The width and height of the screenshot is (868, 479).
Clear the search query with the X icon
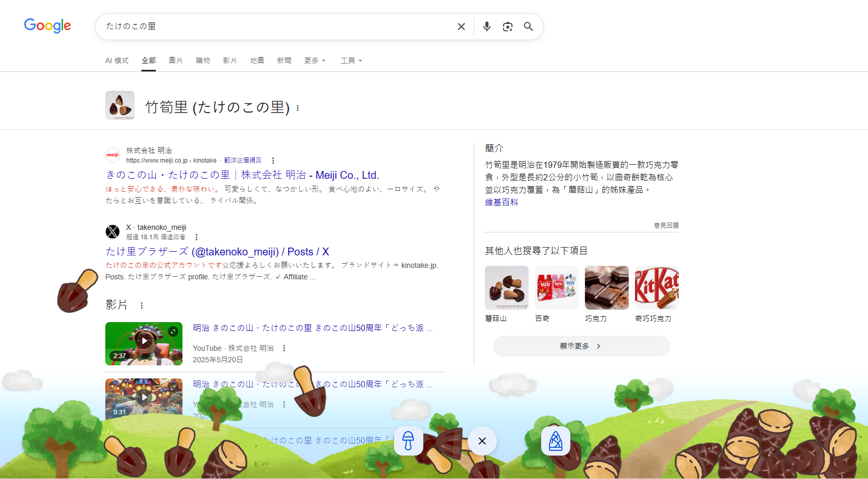click(461, 26)
